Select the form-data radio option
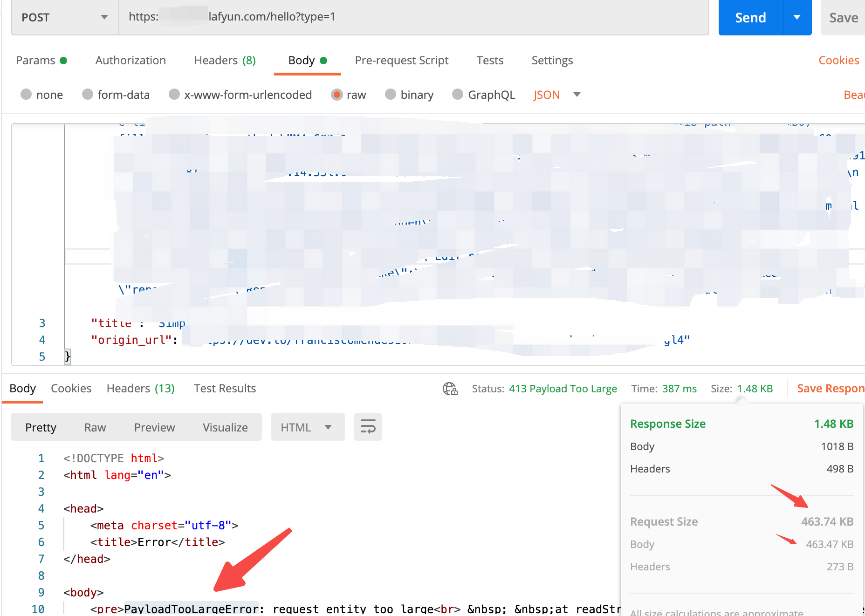 tap(88, 95)
